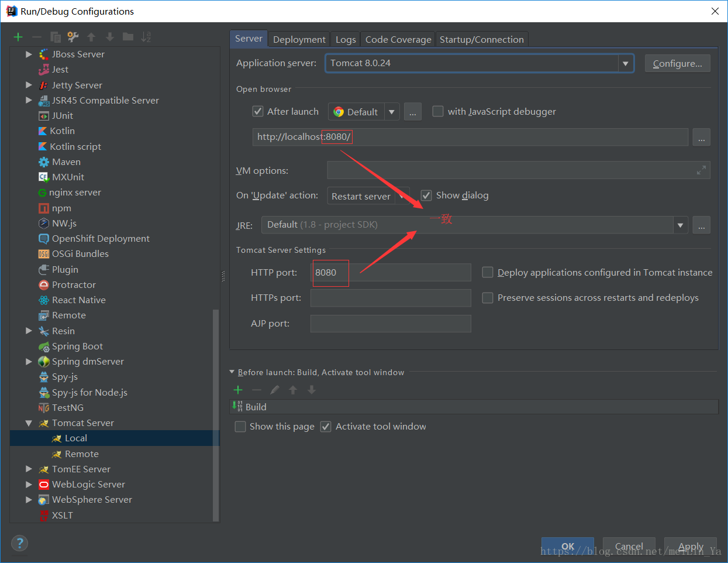This screenshot has width=728, height=563.
Task: Toggle the Show dialog checkbox
Action: [426, 195]
